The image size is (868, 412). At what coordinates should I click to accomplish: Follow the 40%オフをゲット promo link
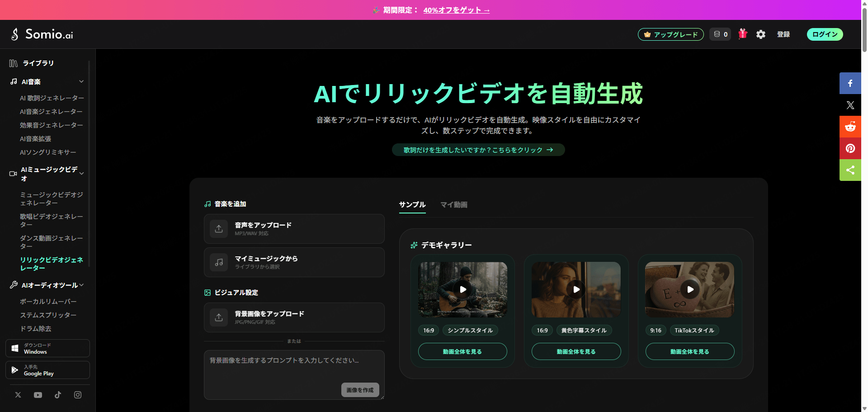(x=457, y=10)
